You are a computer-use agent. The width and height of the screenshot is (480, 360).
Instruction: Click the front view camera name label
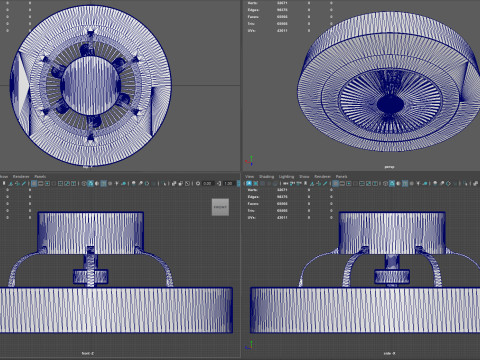pyautogui.click(x=88, y=353)
